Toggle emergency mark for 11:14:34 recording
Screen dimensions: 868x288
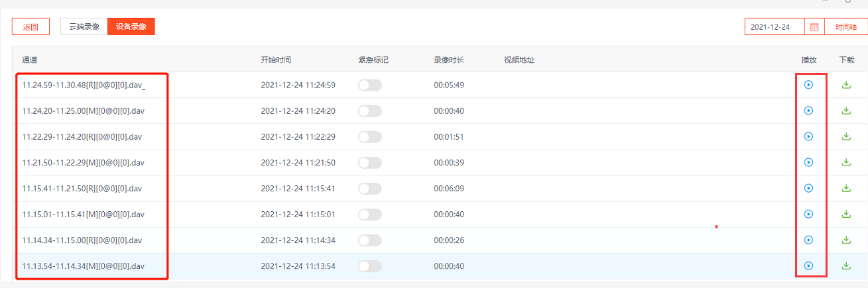click(x=370, y=240)
